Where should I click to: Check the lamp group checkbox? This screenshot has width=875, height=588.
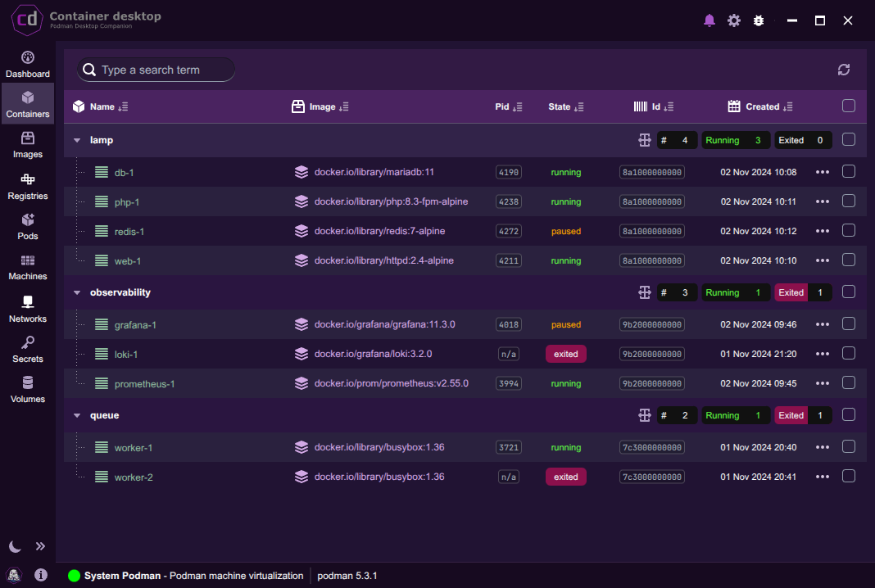849,139
